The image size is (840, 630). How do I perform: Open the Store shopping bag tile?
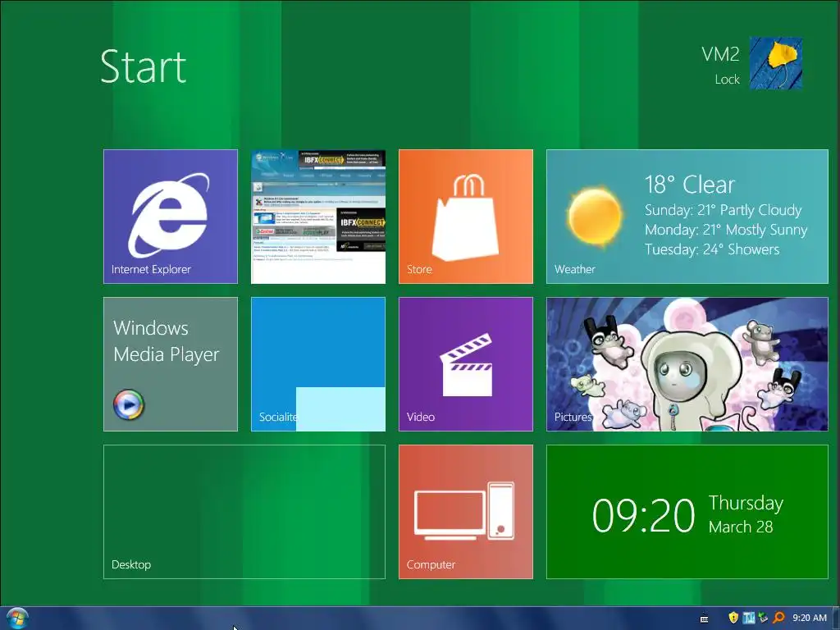coord(466,217)
